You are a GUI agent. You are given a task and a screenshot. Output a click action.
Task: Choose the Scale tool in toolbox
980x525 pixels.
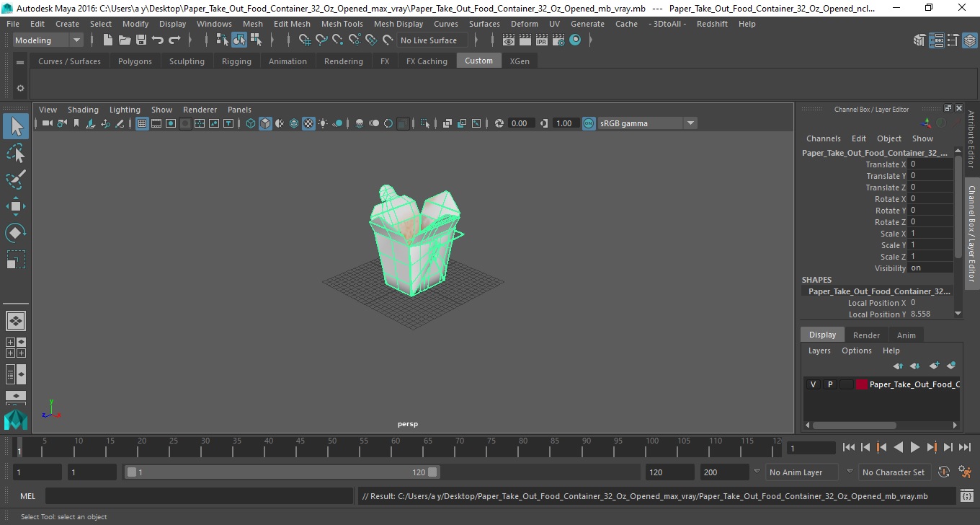coord(16,260)
